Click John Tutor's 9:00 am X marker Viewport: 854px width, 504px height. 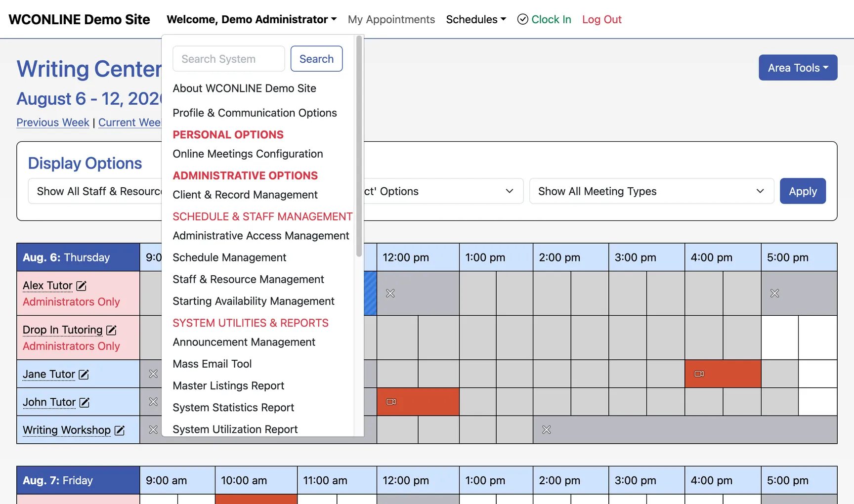(x=153, y=402)
